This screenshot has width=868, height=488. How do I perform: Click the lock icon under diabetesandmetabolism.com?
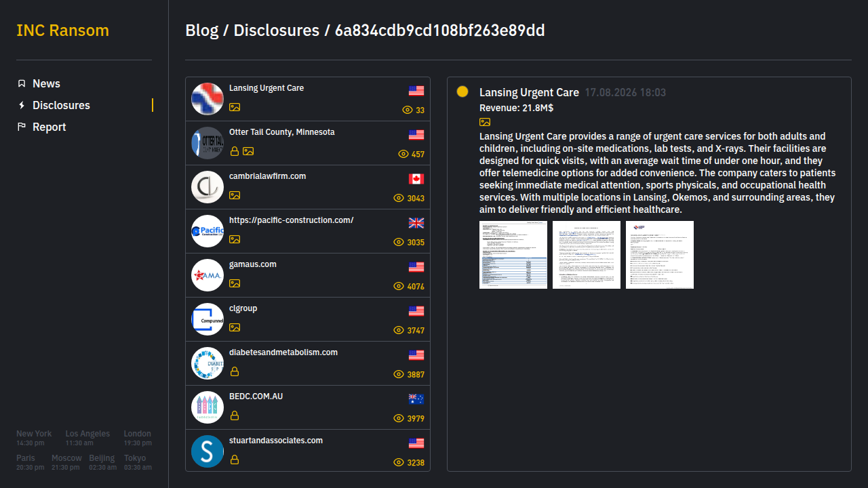point(235,371)
